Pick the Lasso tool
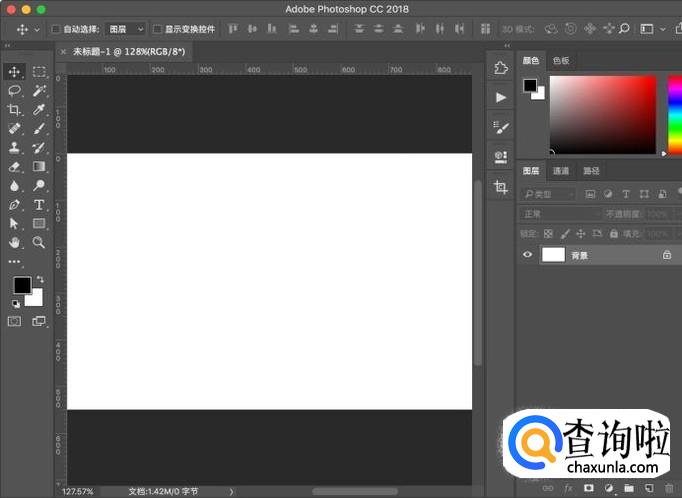682x498 pixels. click(14, 90)
